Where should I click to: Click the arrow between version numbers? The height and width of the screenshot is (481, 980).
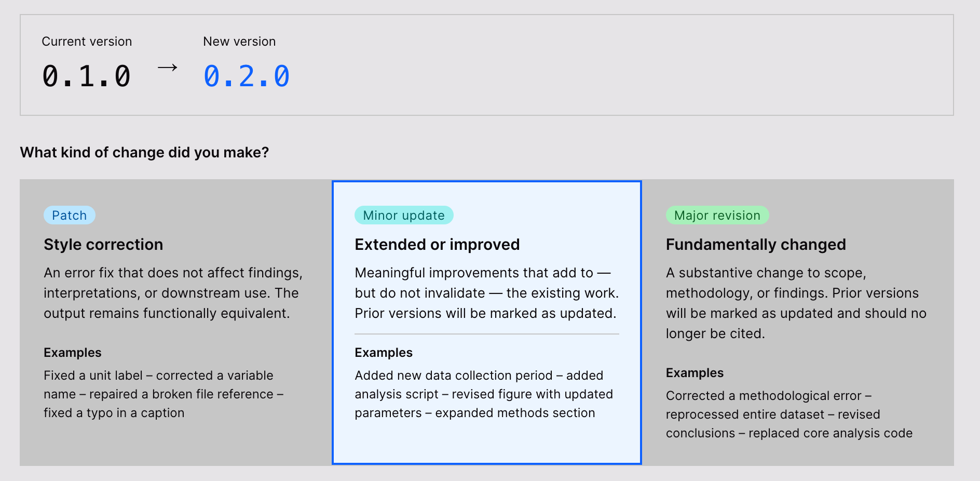(167, 68)
